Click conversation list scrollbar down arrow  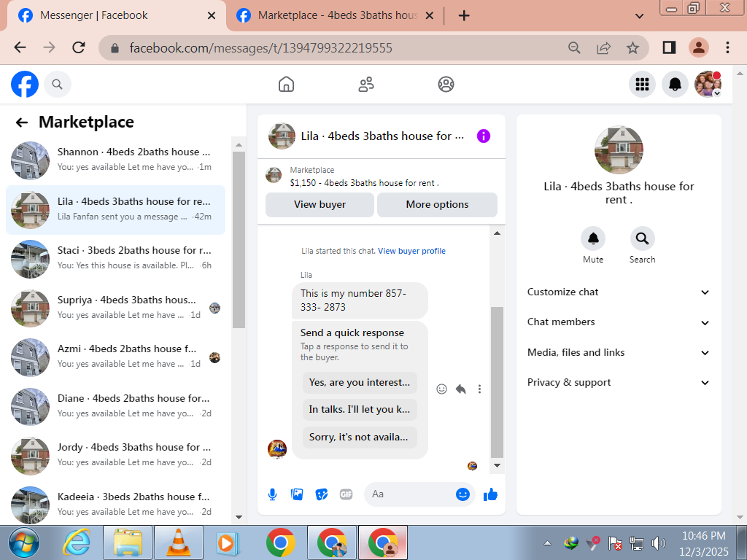pyautogui.click(x=239, y=517)
